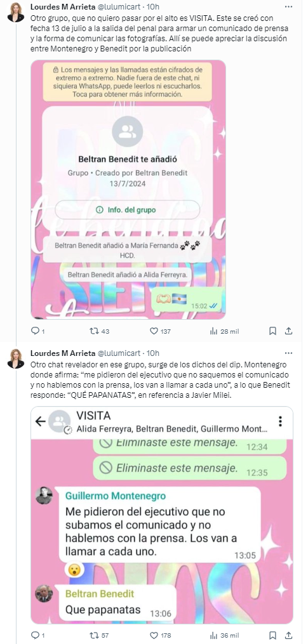View analytics of second tweet 36 mil
Screen dimensions: 308x644
coord(224,635)
